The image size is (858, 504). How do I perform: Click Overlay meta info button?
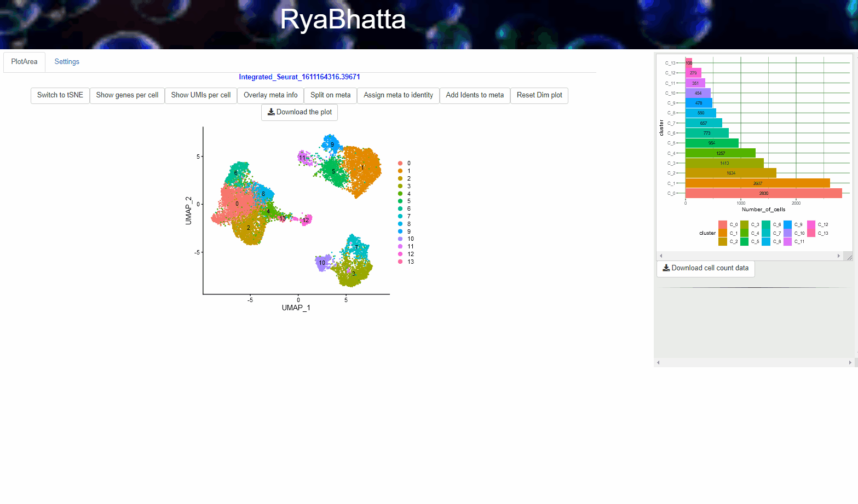click(x=270, y=95)
